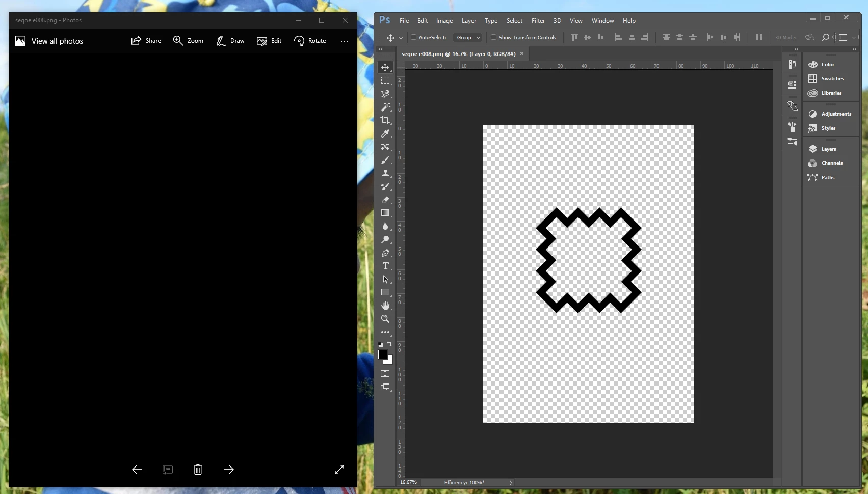This screenshot has height=494, width=868.
Task: Select the Magic Wand tool
Action: pyautogui.click(x=385, y=107)
